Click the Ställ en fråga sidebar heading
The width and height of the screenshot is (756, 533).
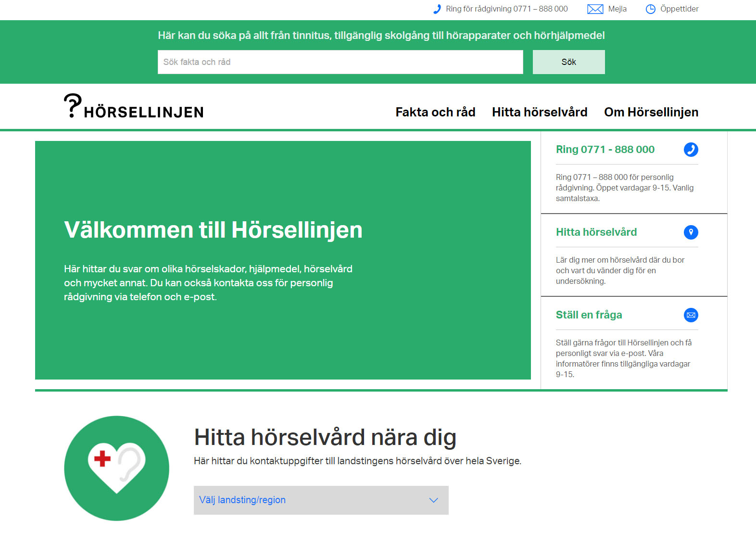(589, 315)
